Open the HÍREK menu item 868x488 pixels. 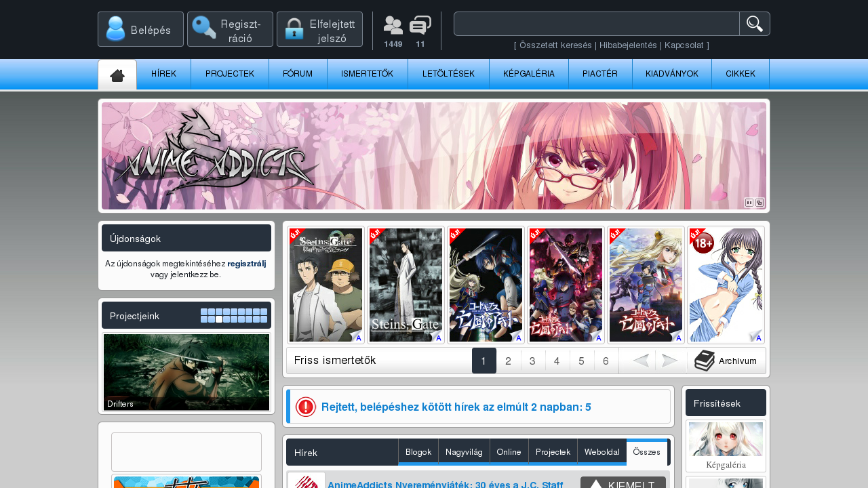point(163,74)
